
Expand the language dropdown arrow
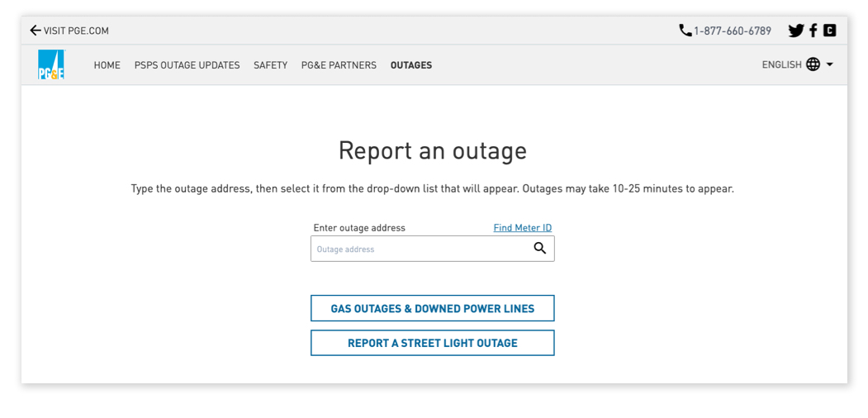(830, 64)
